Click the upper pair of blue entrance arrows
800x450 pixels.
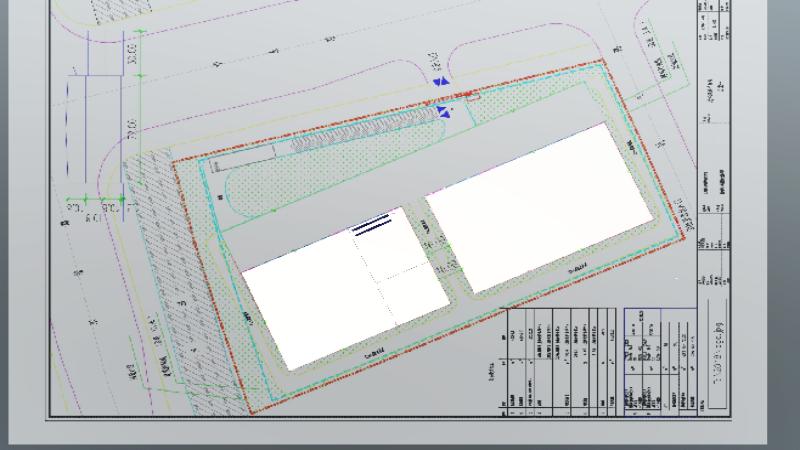click(438, 81)
